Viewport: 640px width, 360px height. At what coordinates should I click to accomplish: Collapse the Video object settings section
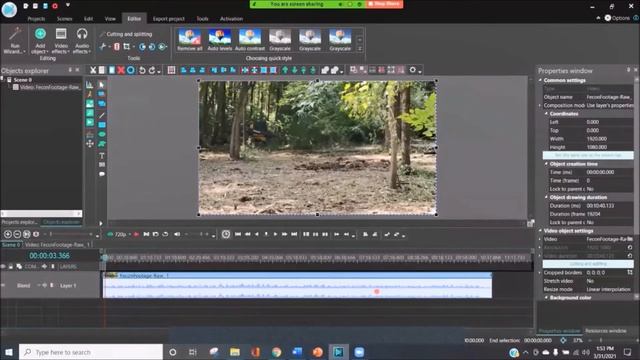point(540,231)
